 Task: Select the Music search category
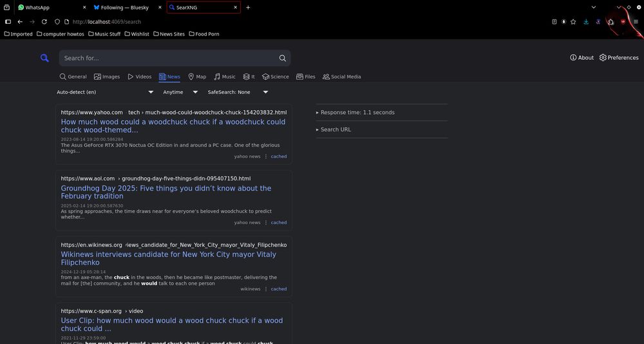click(225, 77)
